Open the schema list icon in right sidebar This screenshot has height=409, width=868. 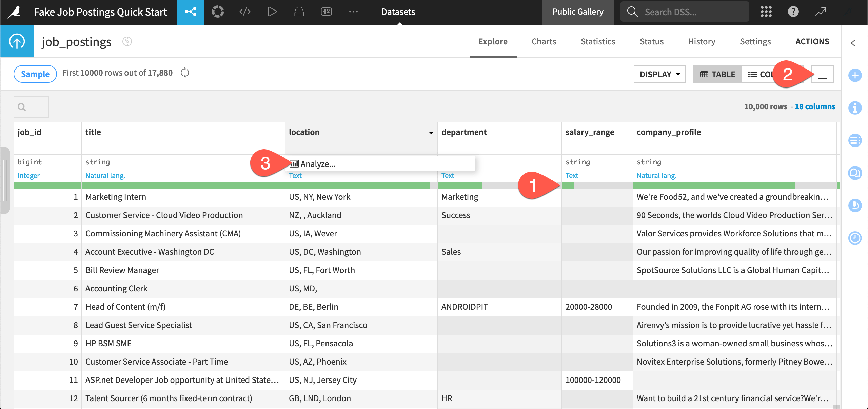(x=855, y=140)
